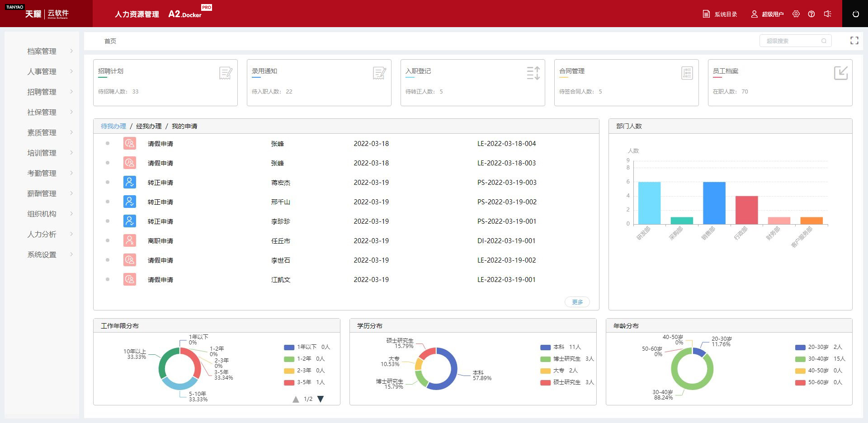Toggle the 本科 legend in 学历分布

click(x=560, y=347)
